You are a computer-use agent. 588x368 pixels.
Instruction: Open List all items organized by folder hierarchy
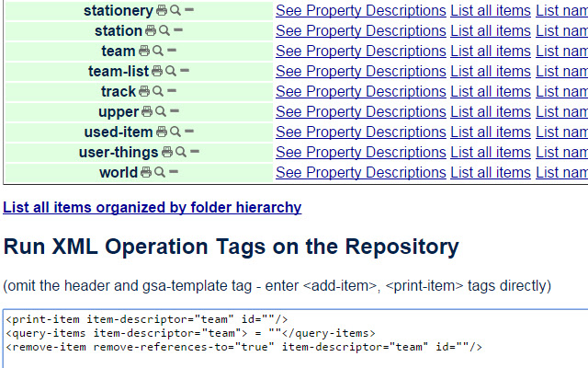point(153,208)
